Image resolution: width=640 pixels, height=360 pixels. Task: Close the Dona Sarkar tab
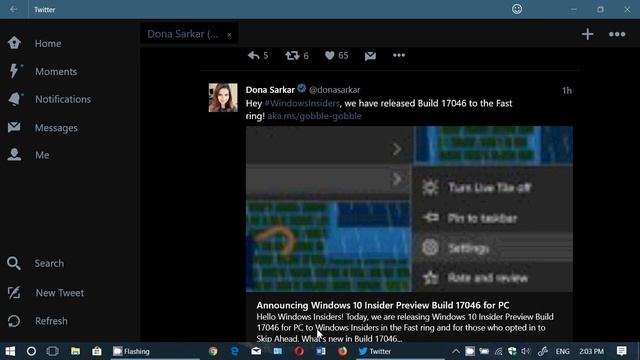[x=229, y=35]
